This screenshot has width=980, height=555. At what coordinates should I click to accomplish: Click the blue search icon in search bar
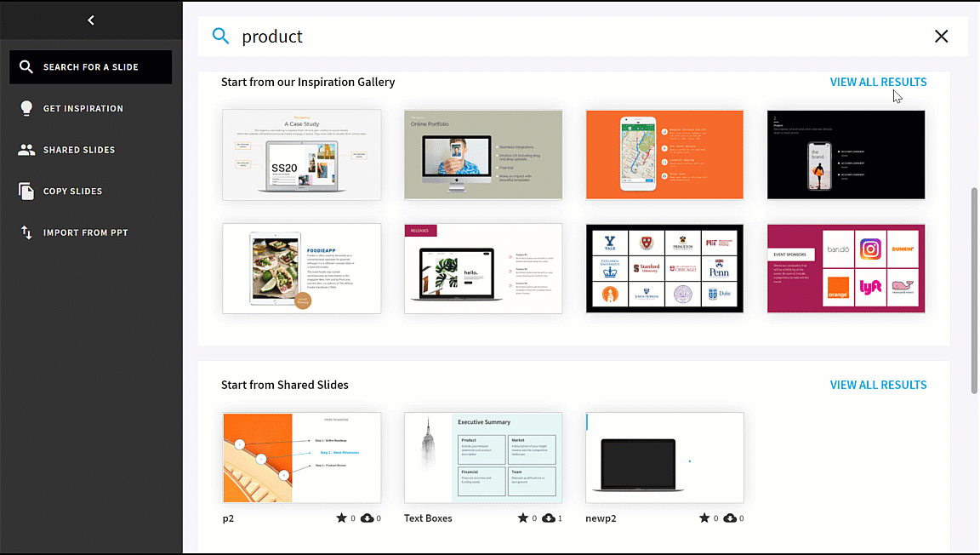coord(220,36)
